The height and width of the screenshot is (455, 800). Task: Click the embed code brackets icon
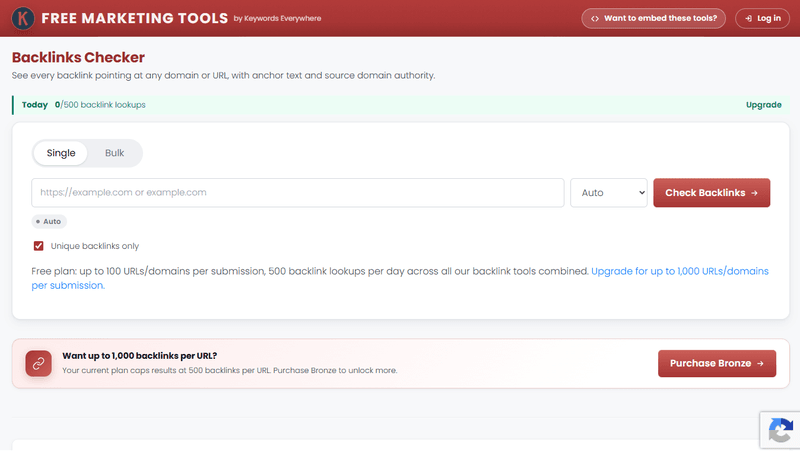[595, 18]
